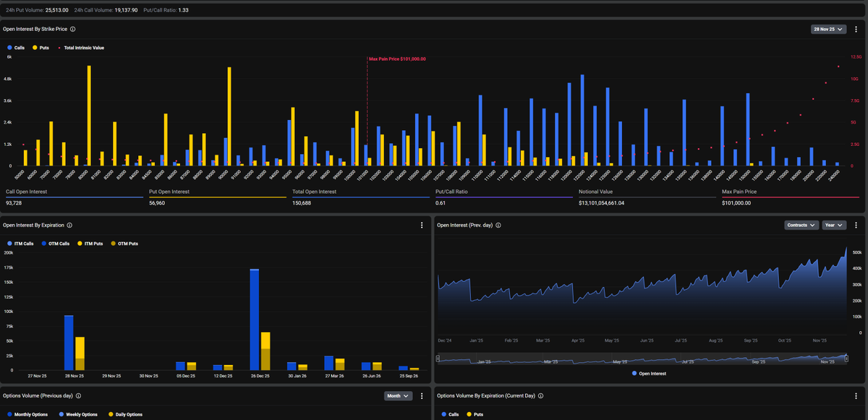Open three-dot menu of Open Interest By Expiration

point(422,225)
